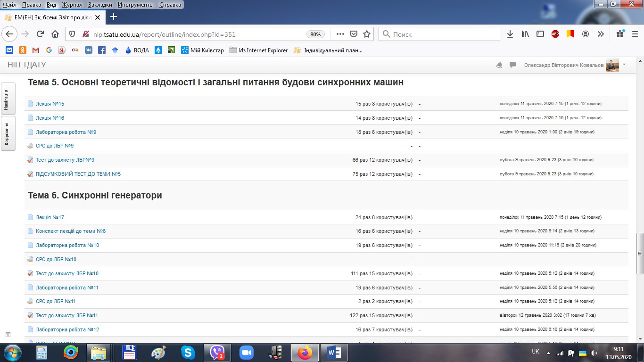
Task: Open a new browser tab
Action: (x=113, y=16)
